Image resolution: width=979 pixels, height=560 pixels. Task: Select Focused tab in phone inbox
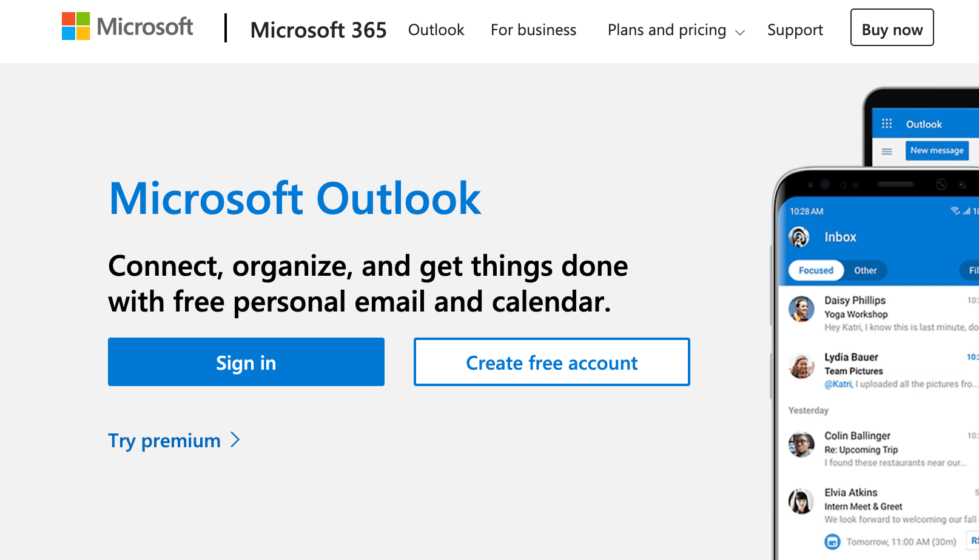(816, 270)
